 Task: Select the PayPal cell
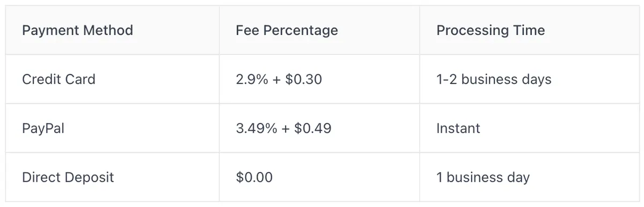tap(112, 128)
